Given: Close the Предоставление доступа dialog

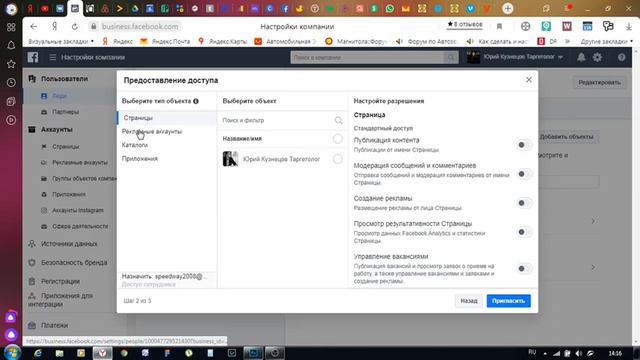Looking at the screenshot, I should click(529, 80).
